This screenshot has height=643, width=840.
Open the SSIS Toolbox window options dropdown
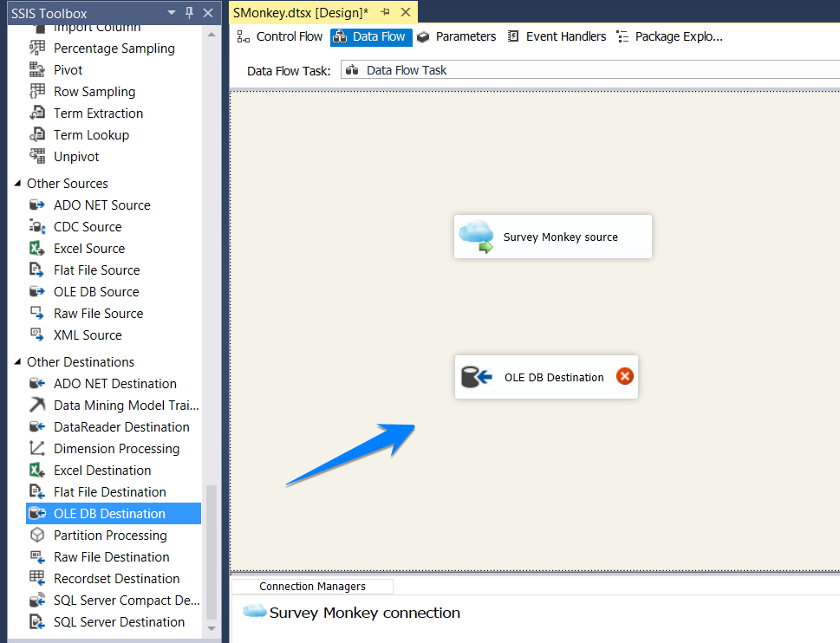point(172,13)
